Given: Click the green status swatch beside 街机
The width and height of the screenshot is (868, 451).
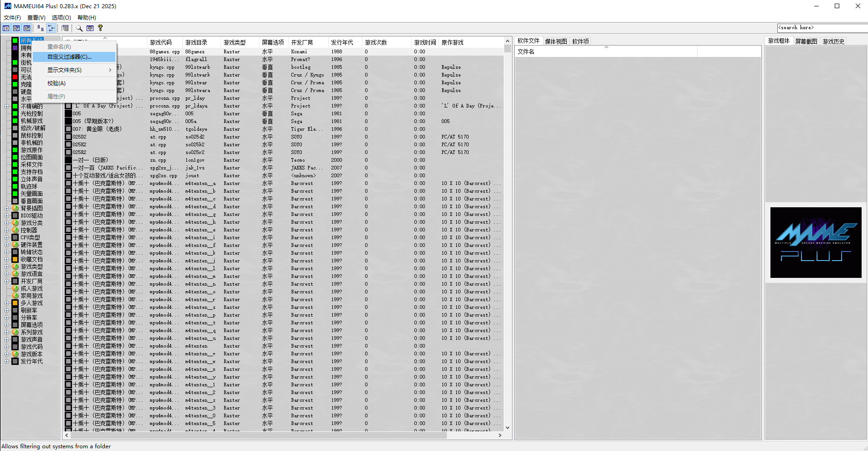Looking at the screenshot, I should point(15,62).
